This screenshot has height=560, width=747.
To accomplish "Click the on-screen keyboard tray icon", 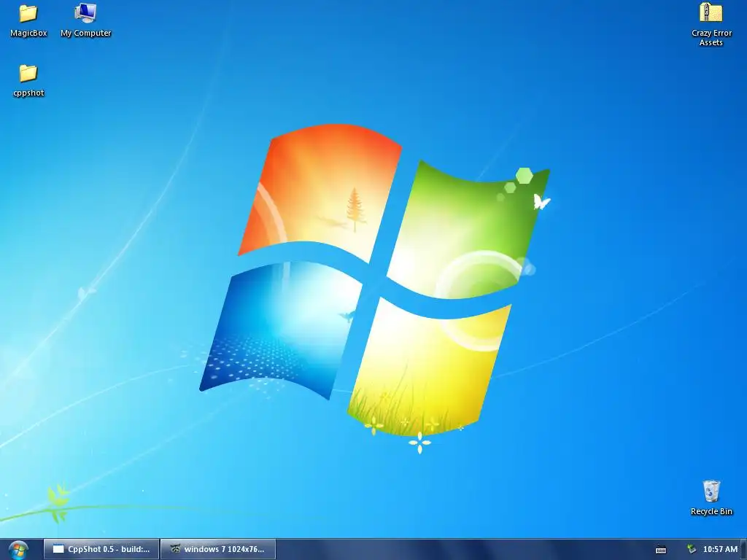I will pyautogui.click(x=661, y=550).
